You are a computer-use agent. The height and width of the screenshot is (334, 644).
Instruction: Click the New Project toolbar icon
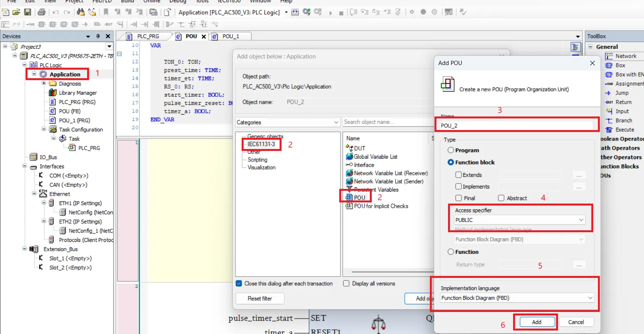5,12
